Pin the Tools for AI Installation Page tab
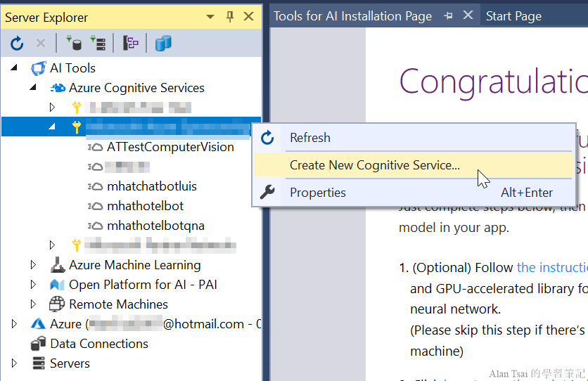 [448, 15]
